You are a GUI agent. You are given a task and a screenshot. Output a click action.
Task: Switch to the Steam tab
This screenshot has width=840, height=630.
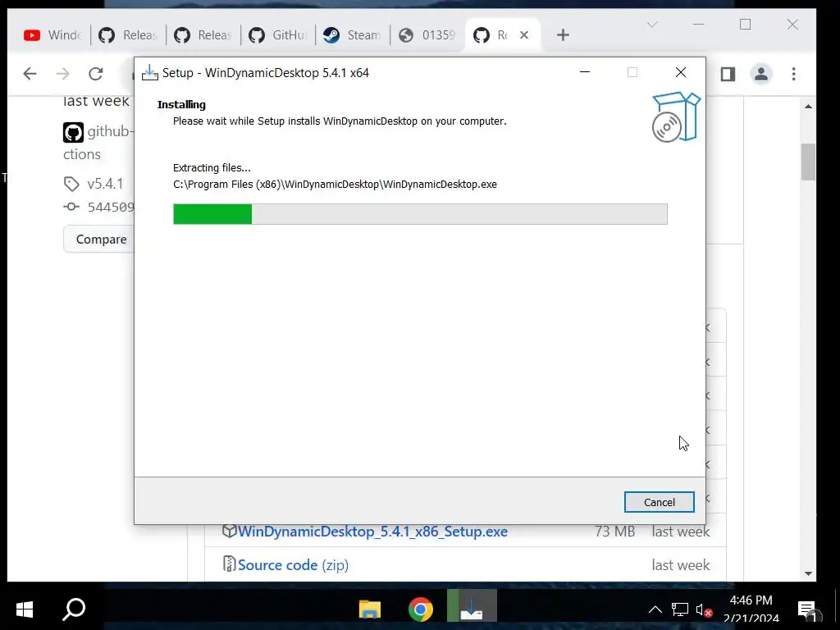point(352,35)
